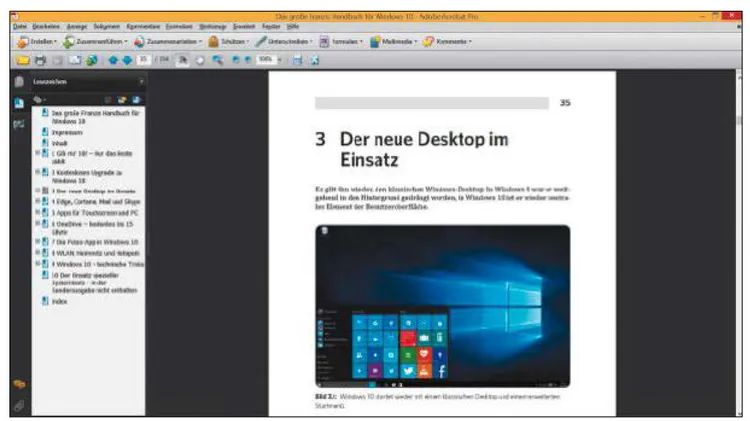Collapse the Lesezeichen panel header arrow
Image resolution: width=750 pixels, height=421 pixels.
click(141, 82)
